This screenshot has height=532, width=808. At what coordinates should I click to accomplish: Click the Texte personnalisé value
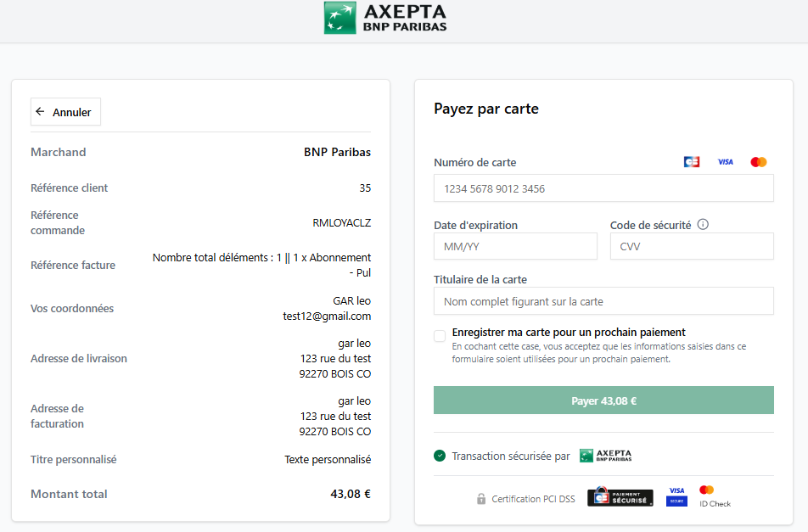tap(328, 459)
